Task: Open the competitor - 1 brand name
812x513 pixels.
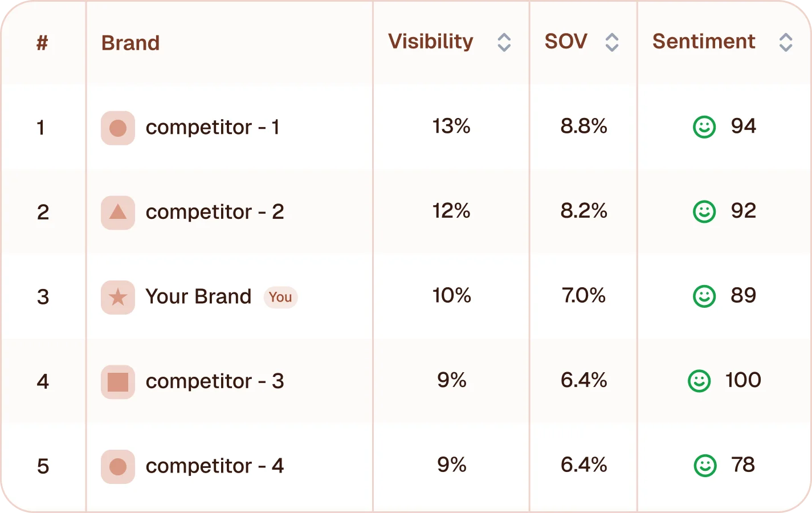Action: [x=213, y=127]
